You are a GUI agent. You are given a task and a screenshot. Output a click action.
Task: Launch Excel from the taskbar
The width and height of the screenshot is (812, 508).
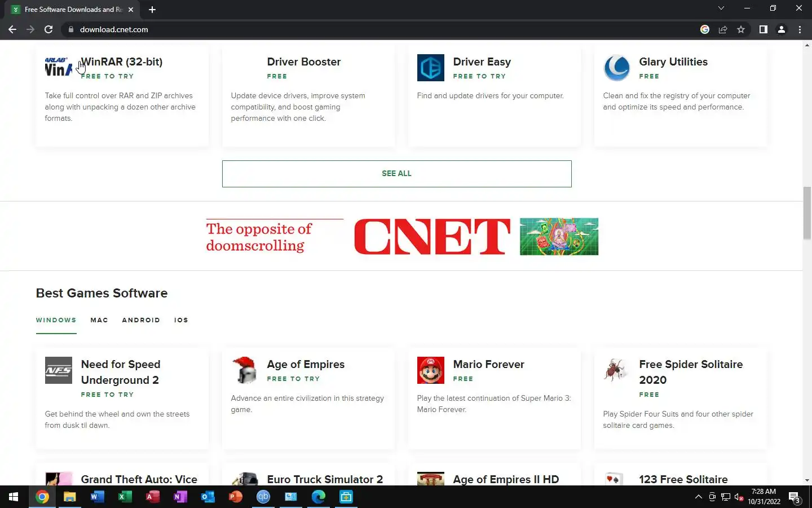pos(125,497)
